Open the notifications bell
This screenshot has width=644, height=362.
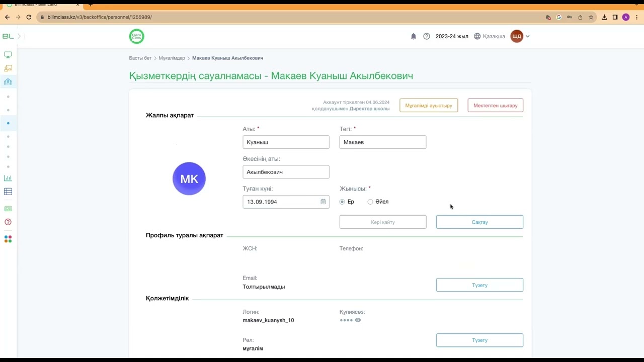(x=414, y=36)
